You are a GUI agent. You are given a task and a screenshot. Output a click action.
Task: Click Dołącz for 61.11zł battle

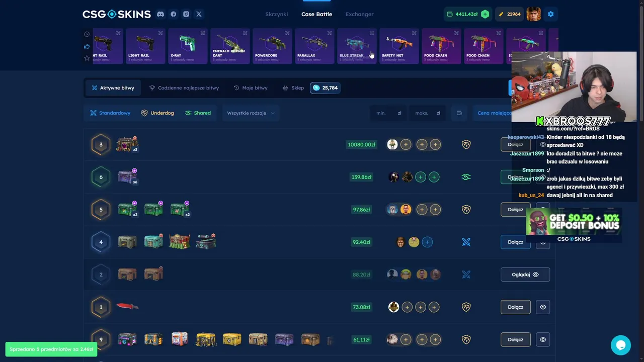(515, 340)
